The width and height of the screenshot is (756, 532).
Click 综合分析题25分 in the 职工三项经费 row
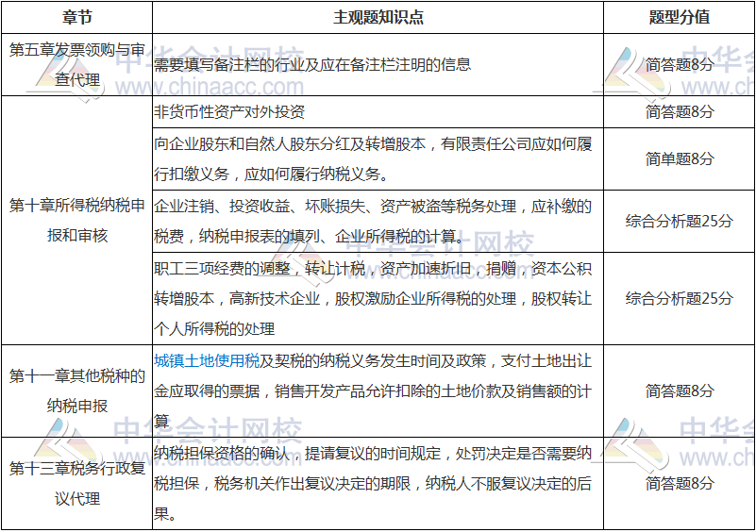[x=679, y=298]
